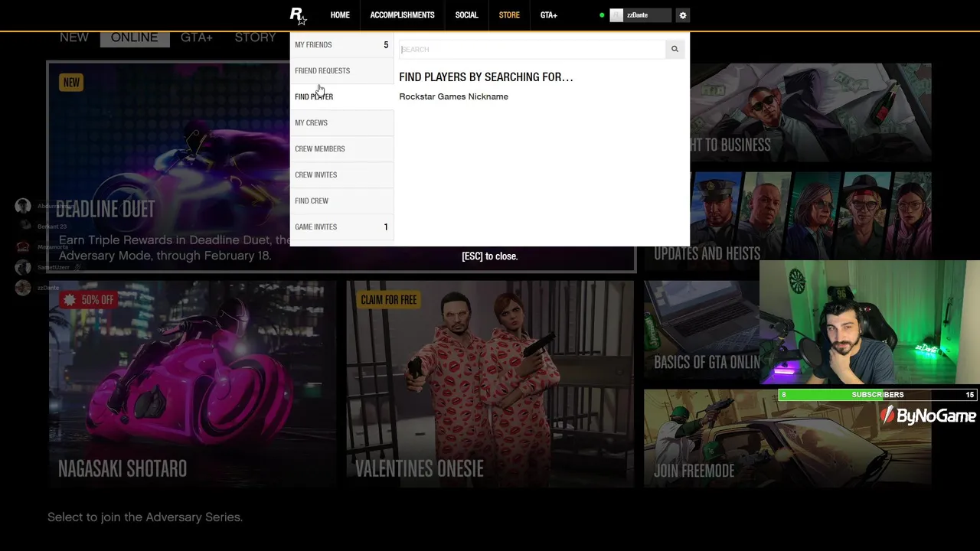Image resolution: width=980 pixels, height=551 pixels.
Task: Click the NEW badge on Deadline Duet
Action: coord(71,83)
